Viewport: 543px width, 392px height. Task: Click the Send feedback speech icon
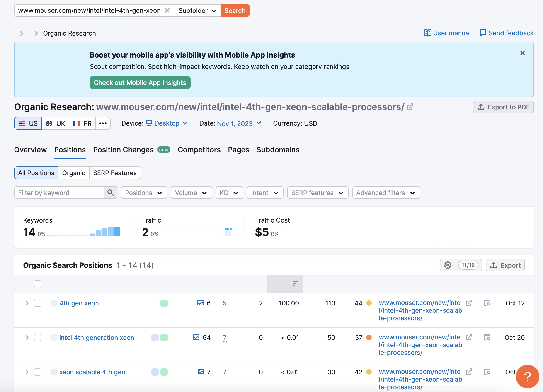[483, 33]
